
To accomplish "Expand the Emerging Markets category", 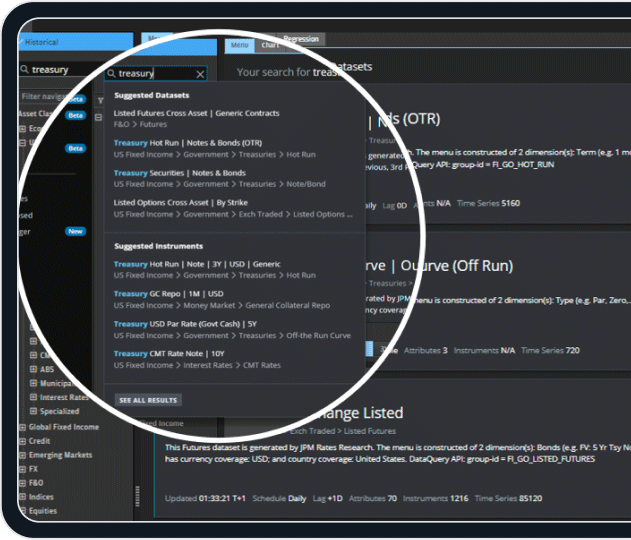I will 21,455.
